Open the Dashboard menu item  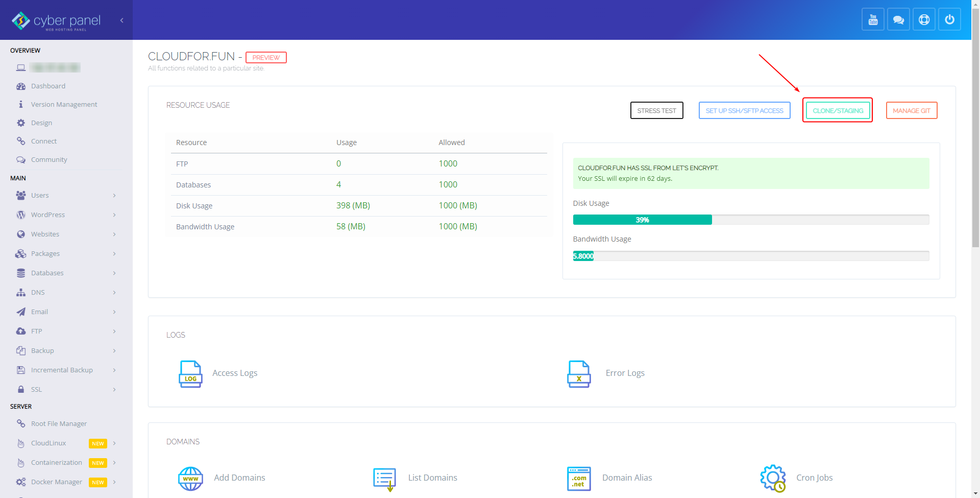pos(66,86)
